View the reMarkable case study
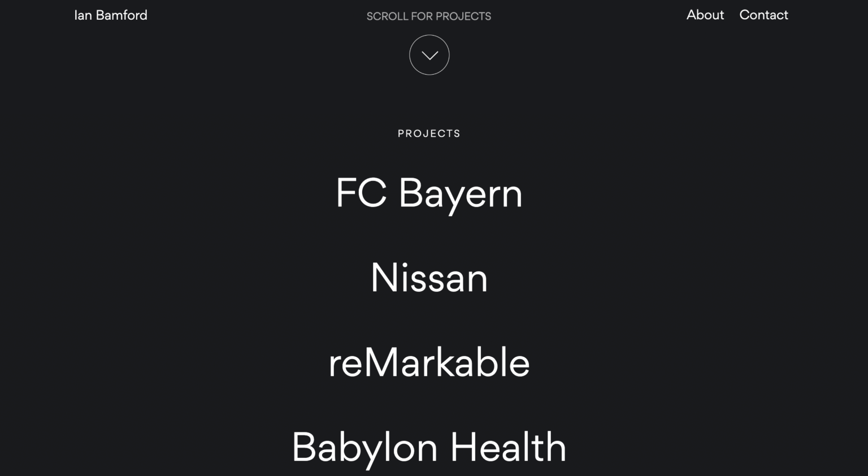This screenshot has height=476, width=868. (429, 363)
